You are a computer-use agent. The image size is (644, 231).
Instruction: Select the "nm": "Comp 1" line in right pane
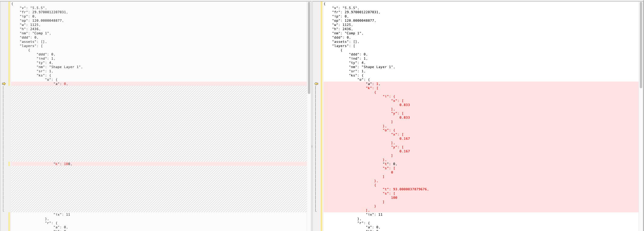(x=348, y=33)
